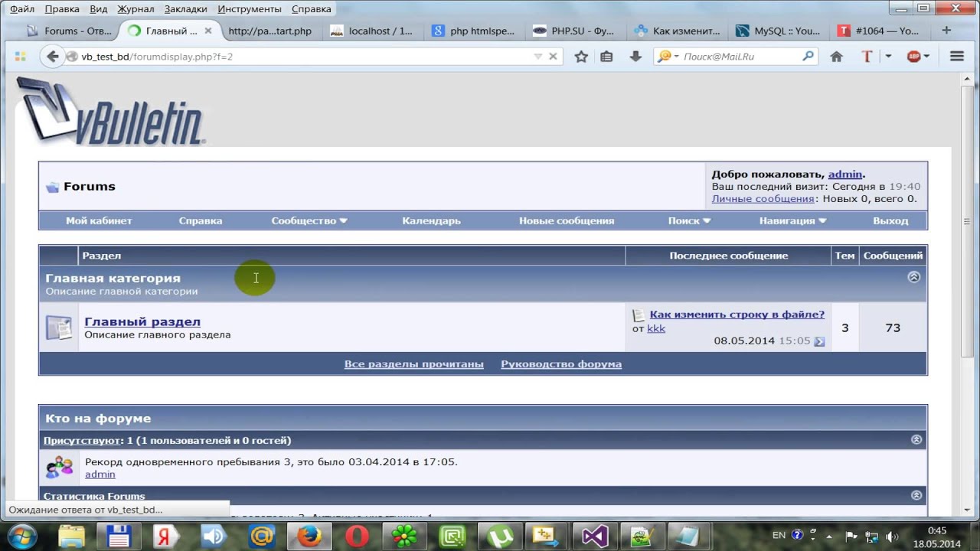
Task: Launch Opera from the taskbar
Action: click(358, 536)
